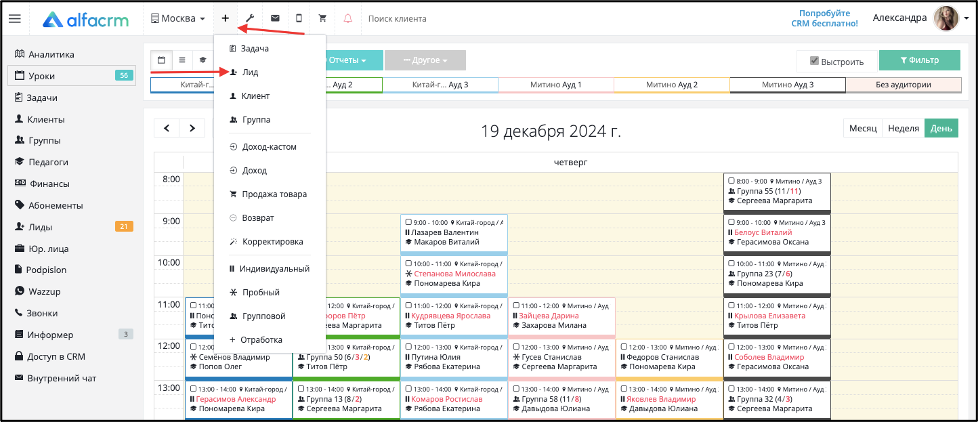Open Доступ в CRM in sidebar

[50, 356]
